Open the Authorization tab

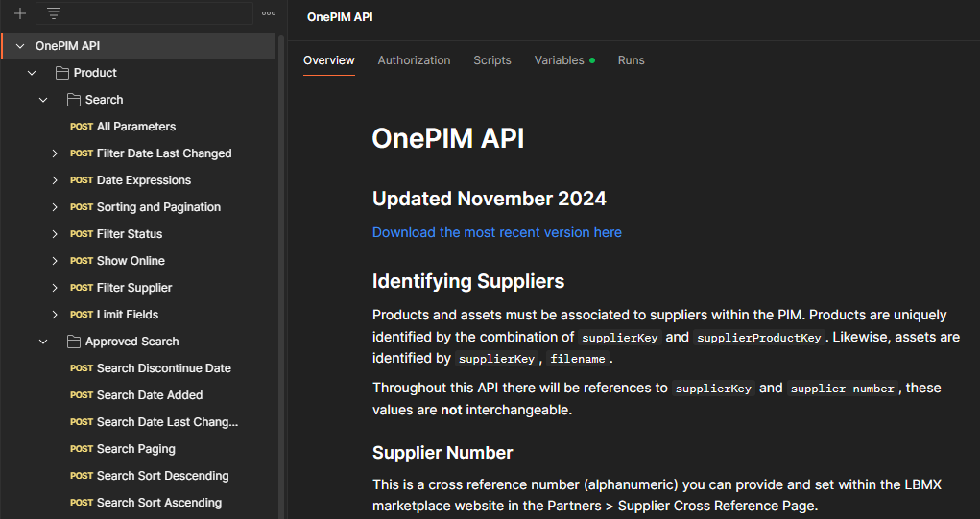414,60
